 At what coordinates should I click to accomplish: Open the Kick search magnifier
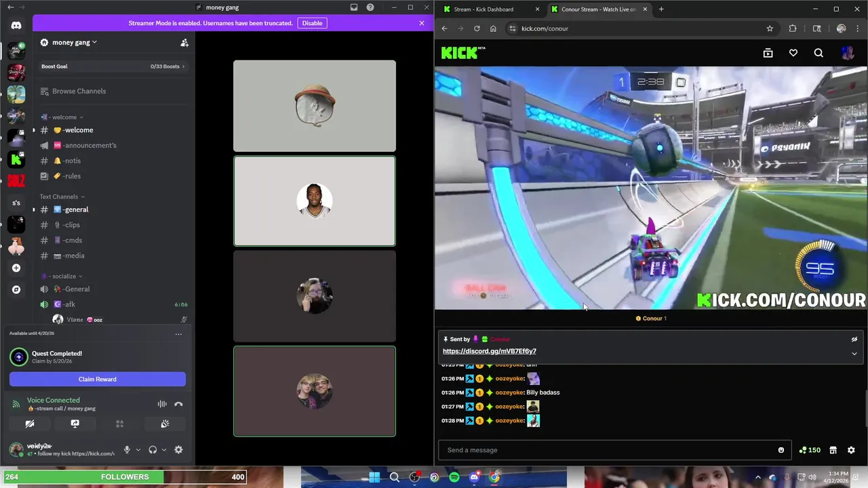click(818, 53)
